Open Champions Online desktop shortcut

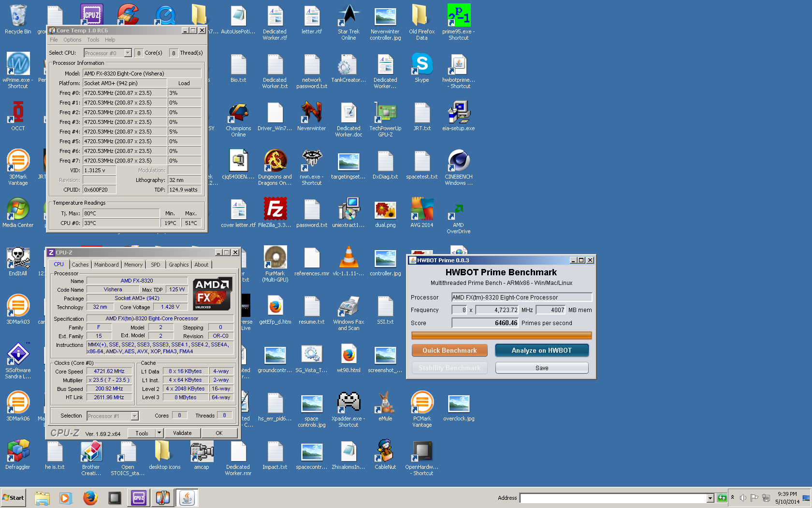(238, 119)
